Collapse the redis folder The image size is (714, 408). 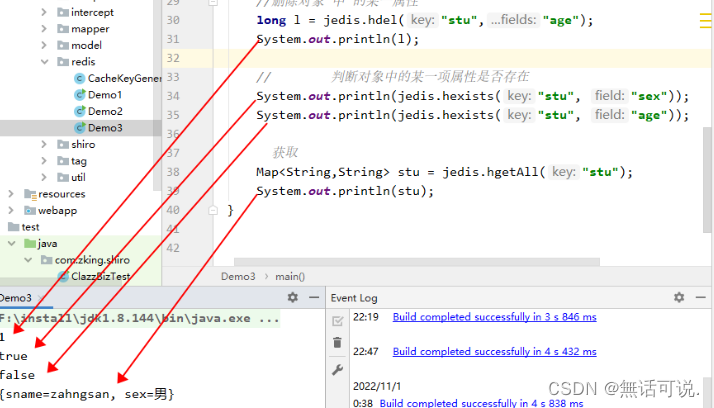click(x=44, y=61)
